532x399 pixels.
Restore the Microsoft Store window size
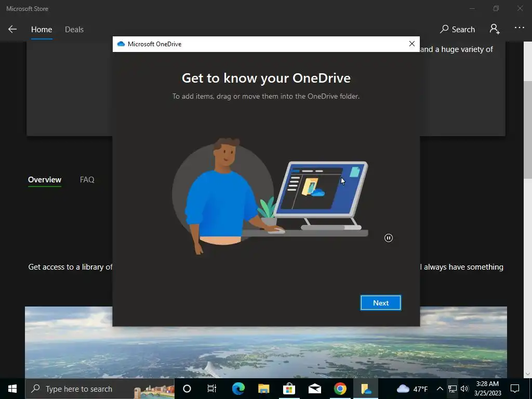click(496, 8)
